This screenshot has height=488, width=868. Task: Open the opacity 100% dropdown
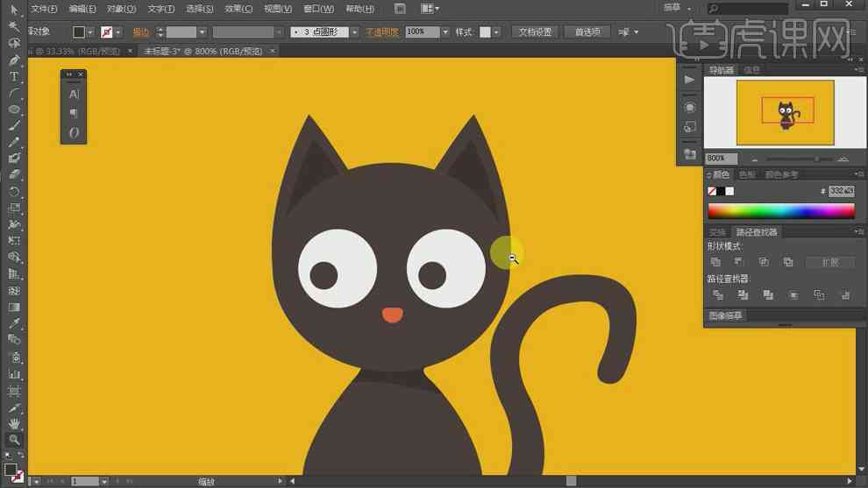(445, 32)
